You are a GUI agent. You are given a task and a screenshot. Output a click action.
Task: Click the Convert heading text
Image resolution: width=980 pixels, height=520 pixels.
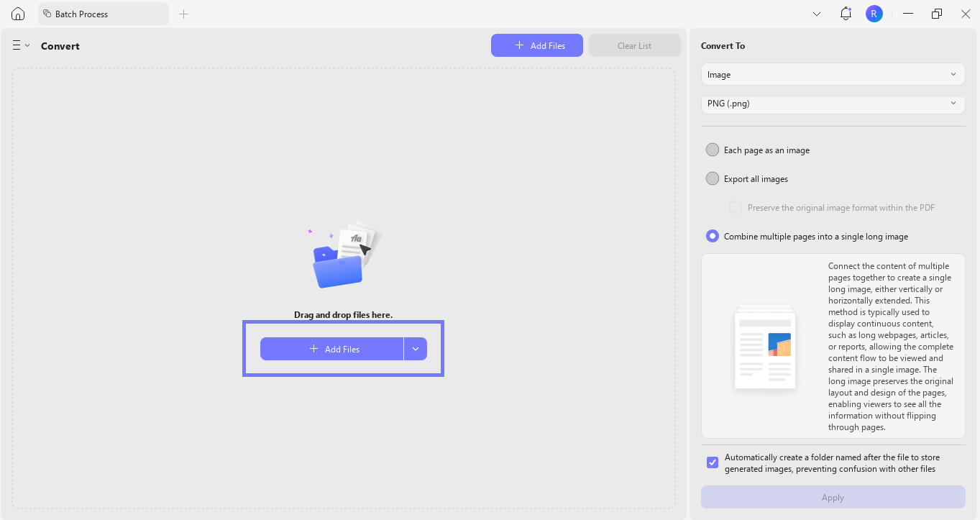pos(60,46)
